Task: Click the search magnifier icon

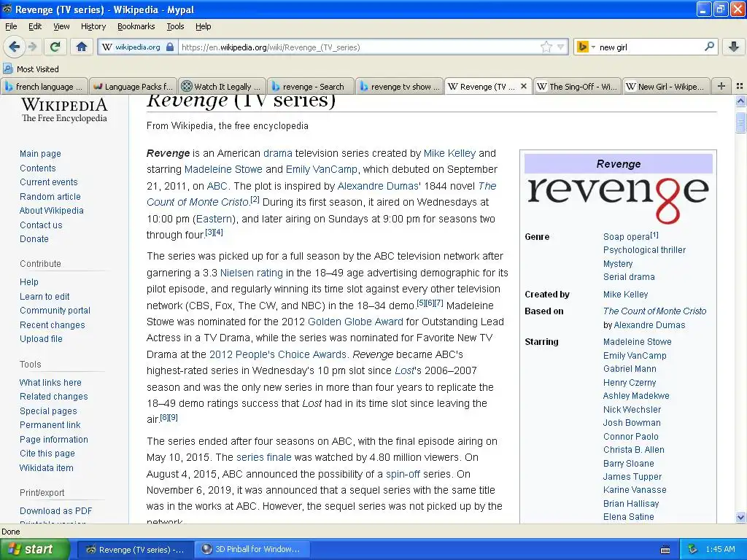Action: (x=709, y=46)
